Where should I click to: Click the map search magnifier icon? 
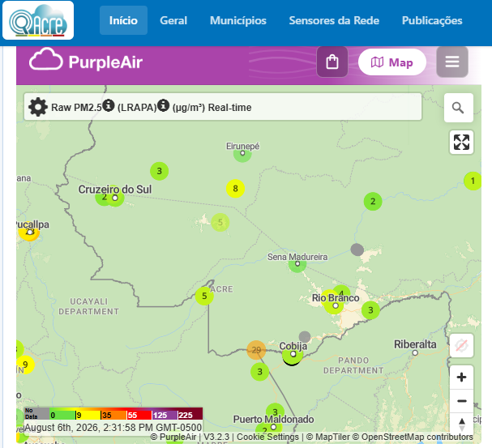459,108
